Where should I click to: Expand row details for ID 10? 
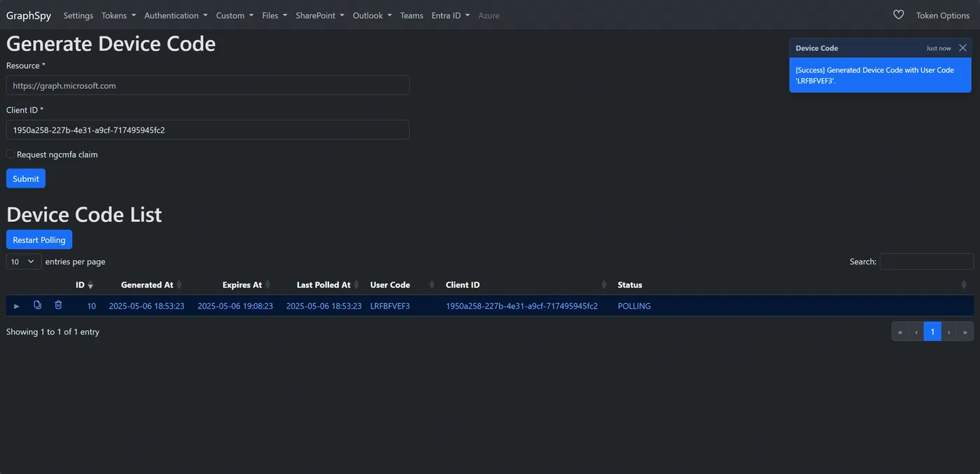(x=17, y=306)
